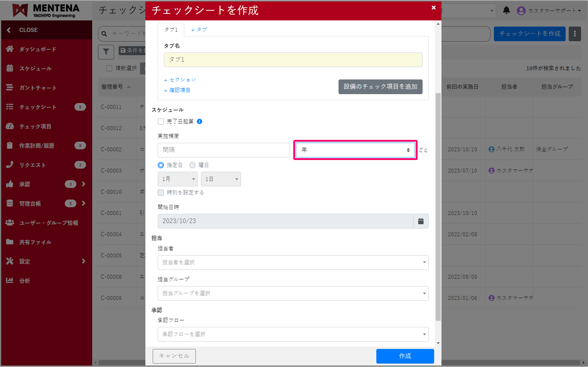Viewport: 588px width, 367px height.
Task: Click the notification bell icon
Action: [x=506, y=10]
